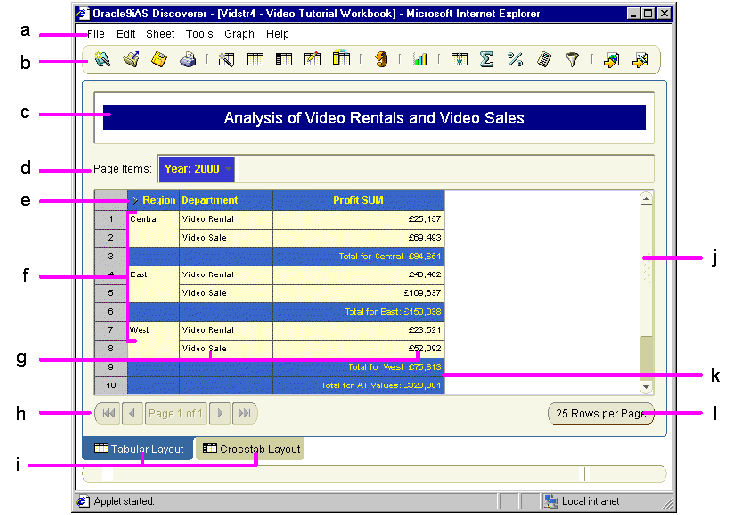The image size is (733, 515).
Task: Click the scroll down arrow of worksheet
Action: click(x=646, y=387)
